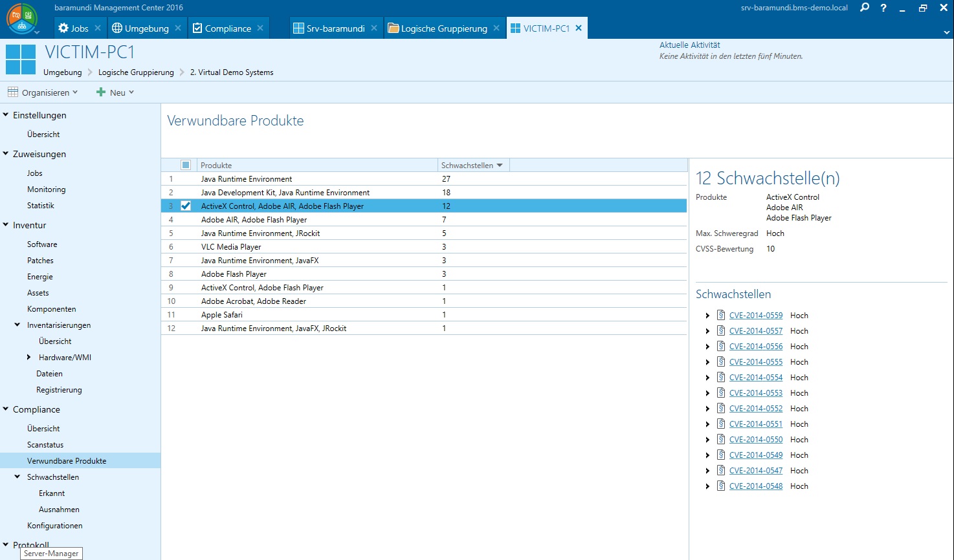Click Logische Gruppierung in the breadcrumb
Viewport: 954px width, 560px height.
[x=136, y=72]
